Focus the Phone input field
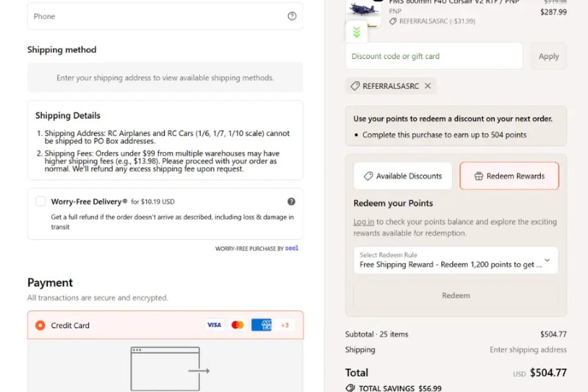Viewport: 588px width, 392px height. (165, 16)
